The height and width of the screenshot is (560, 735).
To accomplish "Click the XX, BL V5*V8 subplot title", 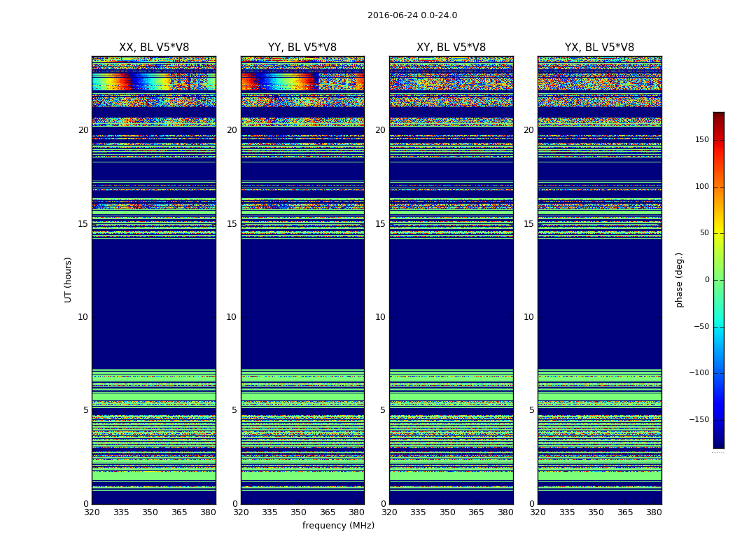I will coord(154,48).
